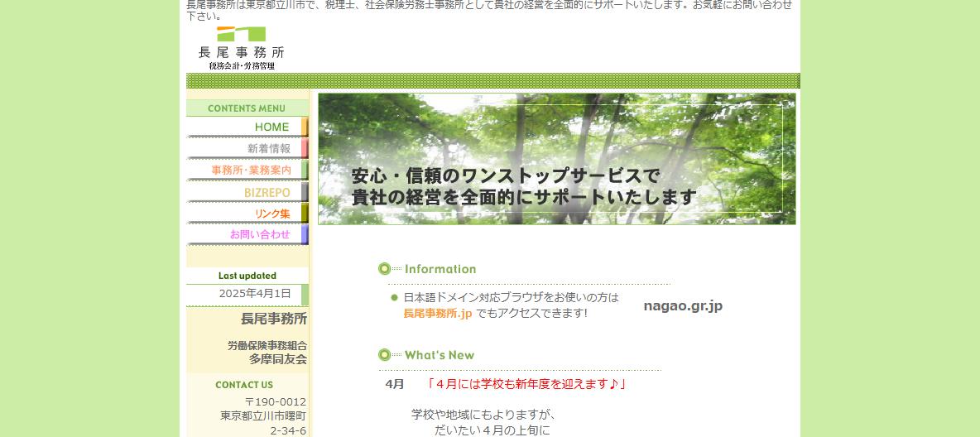Click the 4月 label in What's New

(x=394, y=385)
